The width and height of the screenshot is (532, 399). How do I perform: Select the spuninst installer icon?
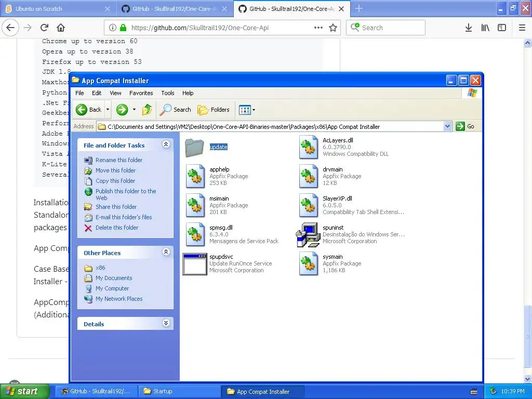(x=308, y=234)
